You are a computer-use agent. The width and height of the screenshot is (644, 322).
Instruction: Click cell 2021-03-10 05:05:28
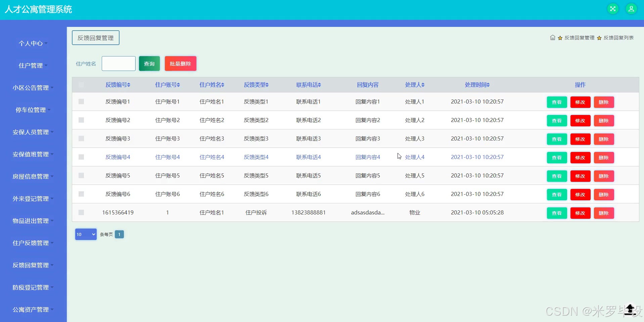coord(477,212)
